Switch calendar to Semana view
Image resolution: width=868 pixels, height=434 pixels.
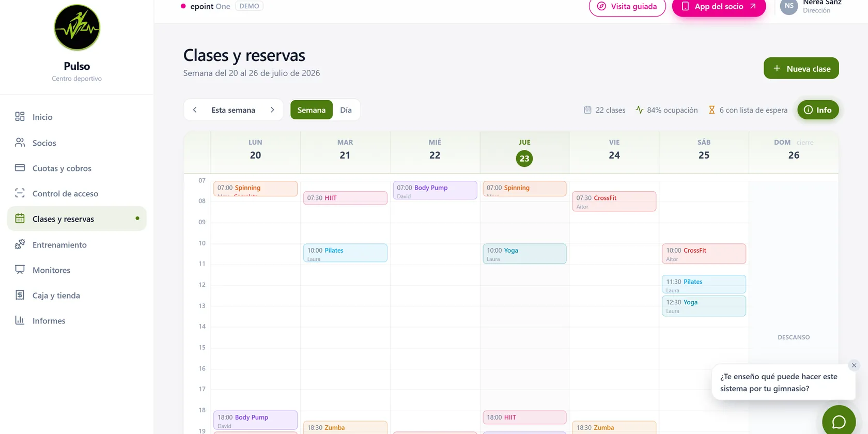click(x=312, y=110)
